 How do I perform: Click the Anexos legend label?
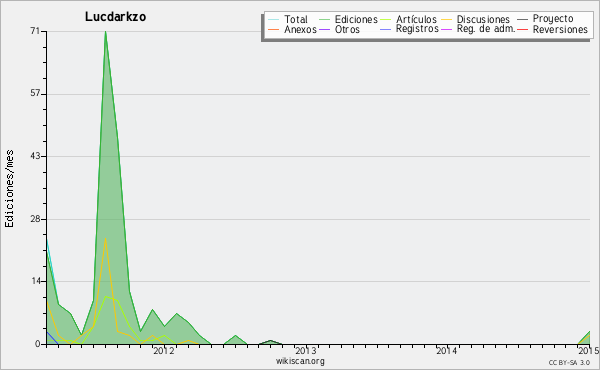point(300,29)
